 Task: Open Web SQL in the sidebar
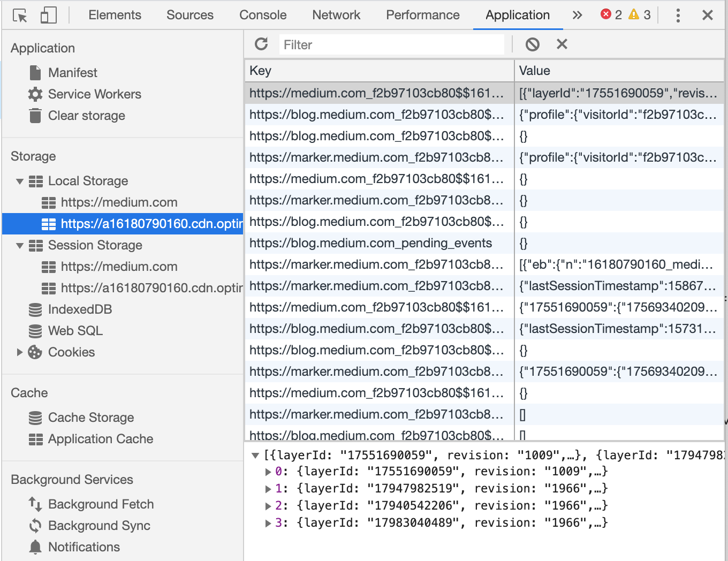coord(75,330)
